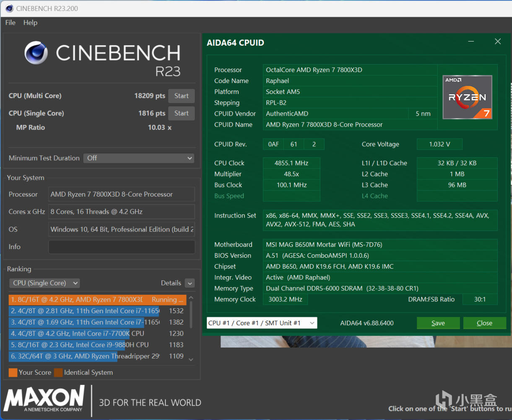Select ranking entry 6 AMD Ryzen Threadripper

(x=97, y=356)
